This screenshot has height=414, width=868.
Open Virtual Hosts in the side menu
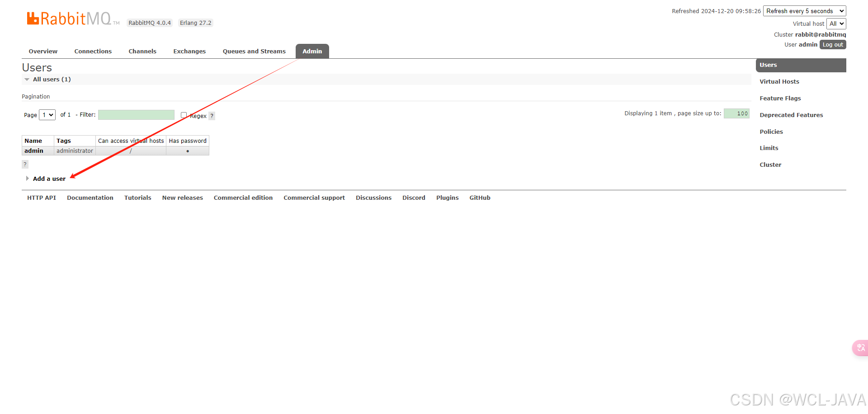(x=779, y=81)
